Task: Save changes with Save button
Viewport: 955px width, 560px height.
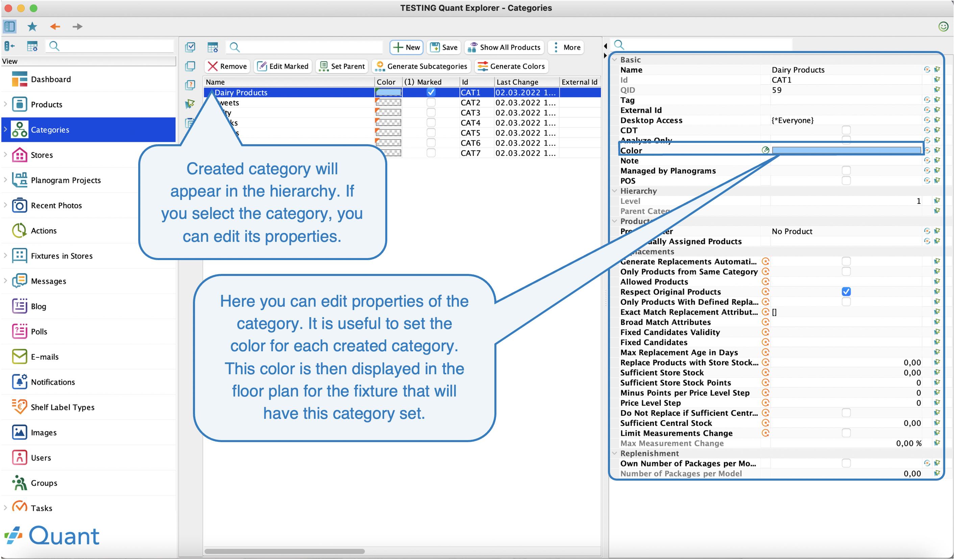Action: (444, 47)
